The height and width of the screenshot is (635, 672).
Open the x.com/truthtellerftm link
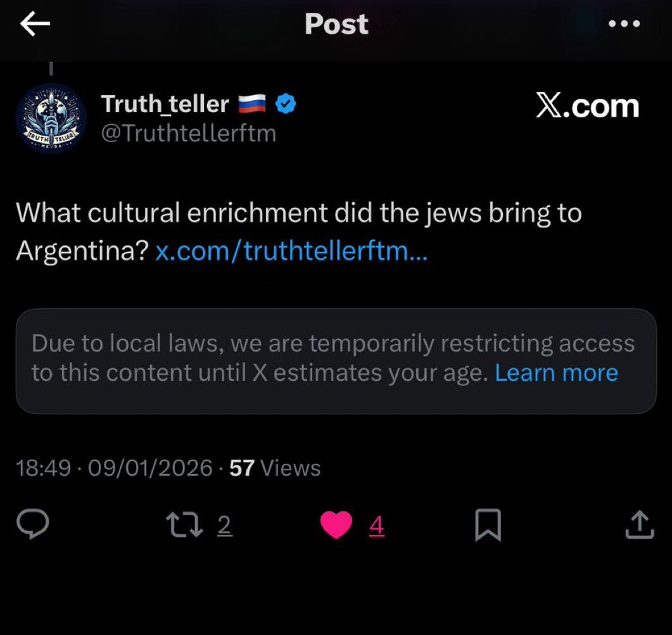click(291, 250)
